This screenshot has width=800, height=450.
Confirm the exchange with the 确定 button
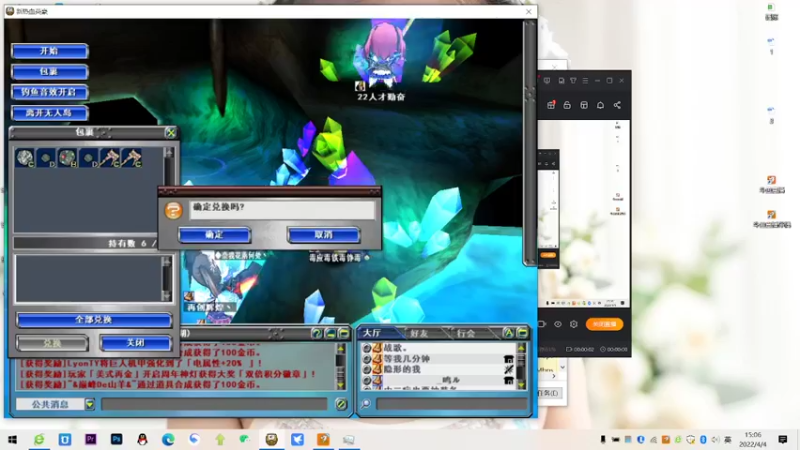214,235
